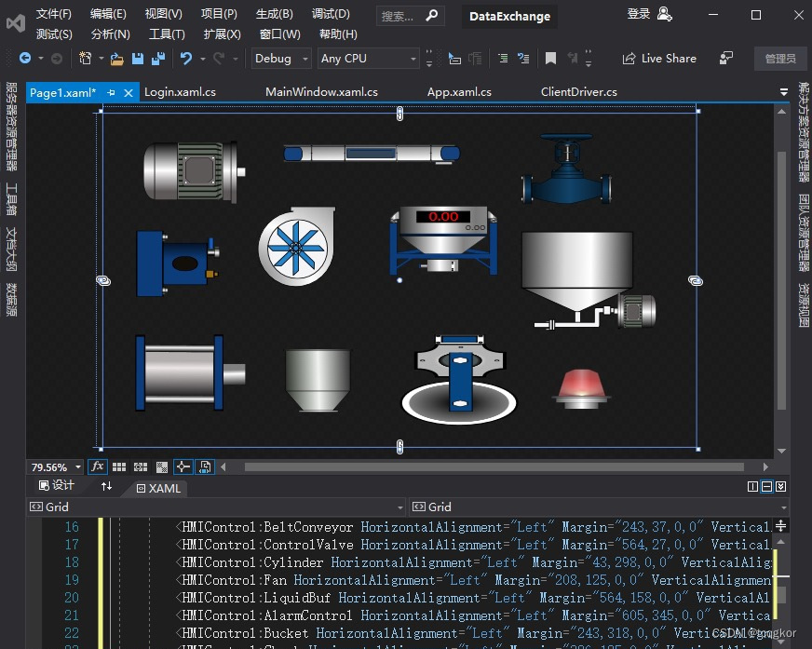Save all open files
The image size is (812, 649).
click(x=158, y=59)
